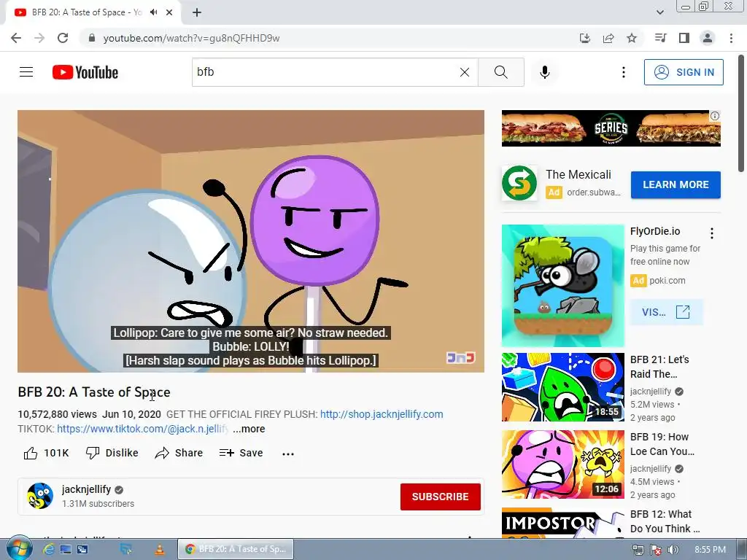Reload the page
This screenshot has height=560, width=747.
pos(63,38)
